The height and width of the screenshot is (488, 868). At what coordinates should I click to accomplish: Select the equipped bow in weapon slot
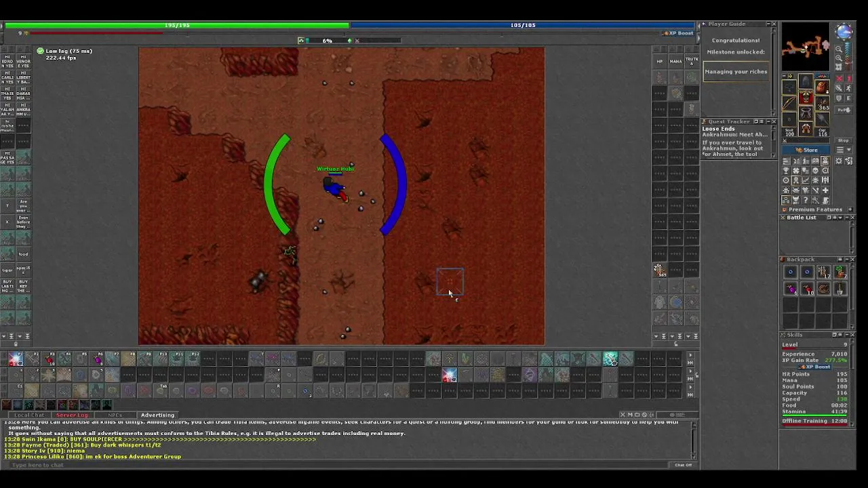tap(789, 103)
